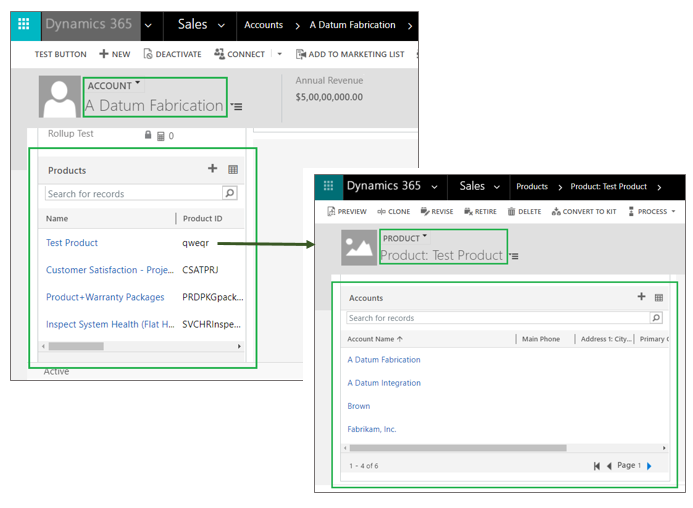Click PREVIEW in product toolbar

tap(347, 212)
